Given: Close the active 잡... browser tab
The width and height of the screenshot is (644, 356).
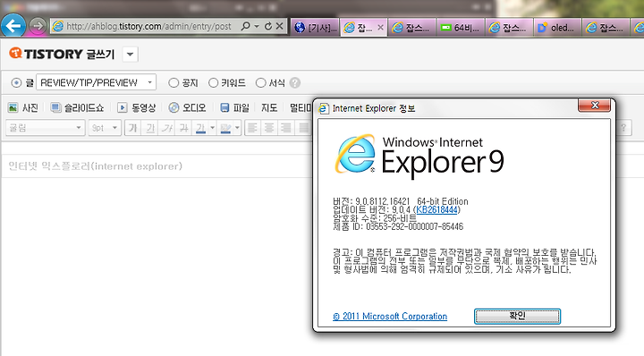Looking at the screenshot, I should [x=380, y=28].
